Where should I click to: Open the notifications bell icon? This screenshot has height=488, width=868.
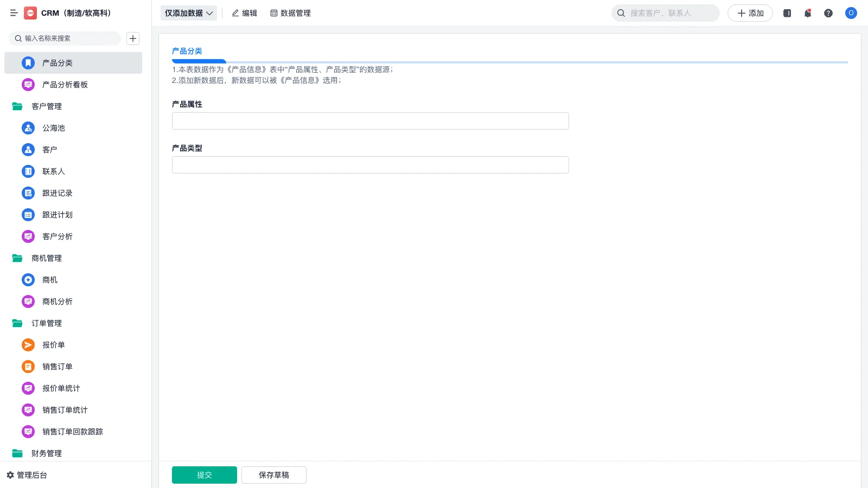[x=807, y=13]
